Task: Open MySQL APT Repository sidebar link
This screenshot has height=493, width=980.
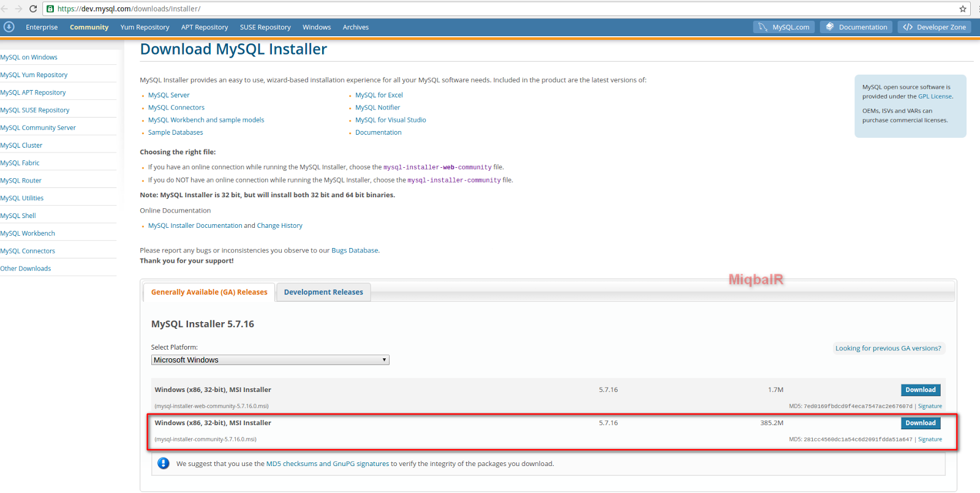Action: [33, 92]
